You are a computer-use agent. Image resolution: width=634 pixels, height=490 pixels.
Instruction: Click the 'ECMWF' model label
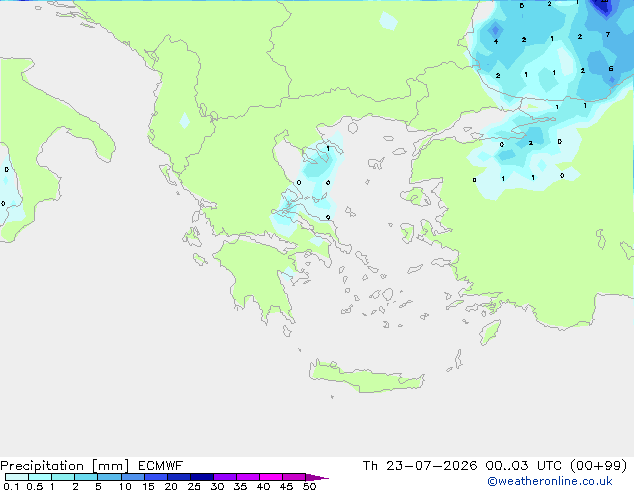point(161,466)
